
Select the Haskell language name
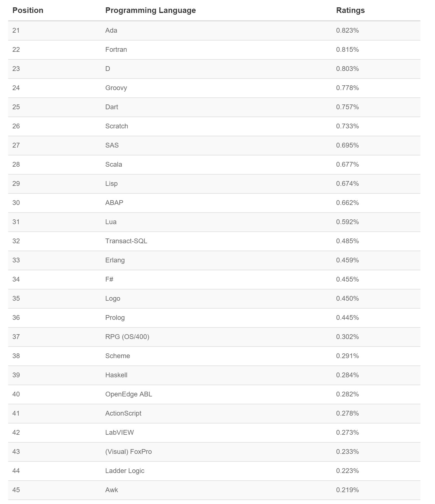(x=116, y=375)
